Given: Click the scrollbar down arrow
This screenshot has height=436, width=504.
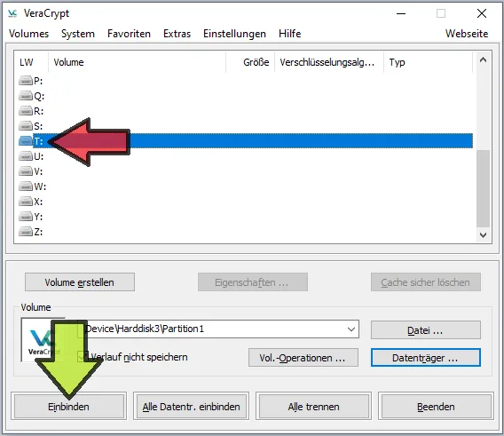Looking at the screenshot, I should coord(483,235).
